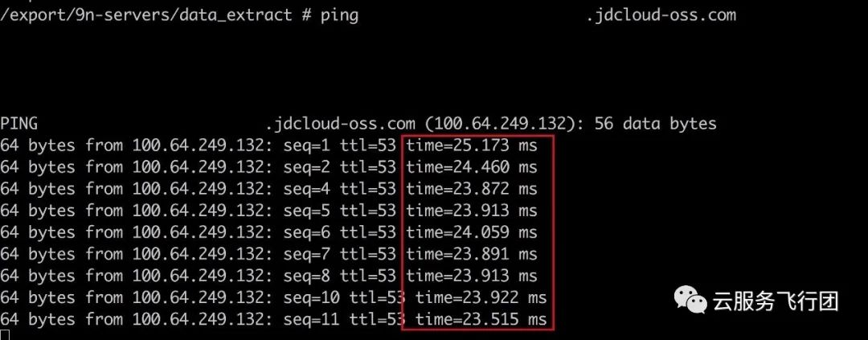
Task: Click the time=23.515 ms reading
Action: (481, 319)
